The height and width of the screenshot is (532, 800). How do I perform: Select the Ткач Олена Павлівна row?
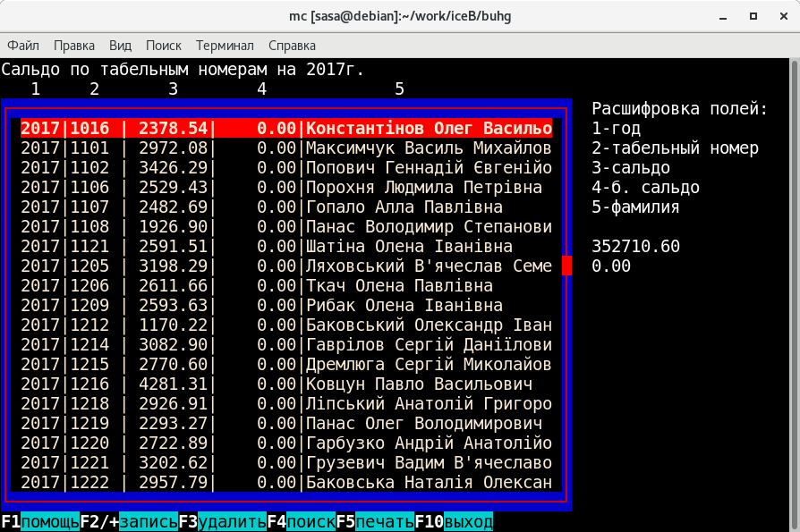click(x=286, y=285)
